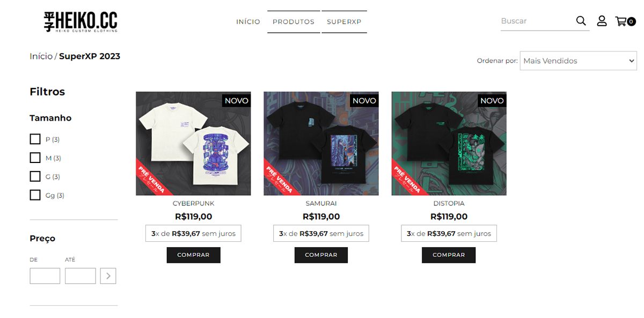Click the HEIKO.CC logo
The image size is (644, 318).
[x=80, y=22]
